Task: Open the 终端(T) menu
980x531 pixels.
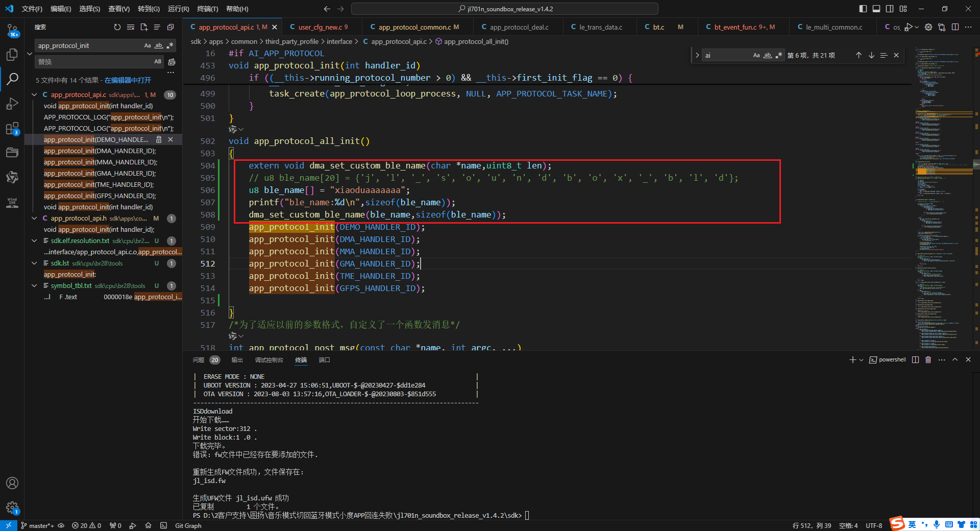Action: pyautogui.click(x=207, y=9)
